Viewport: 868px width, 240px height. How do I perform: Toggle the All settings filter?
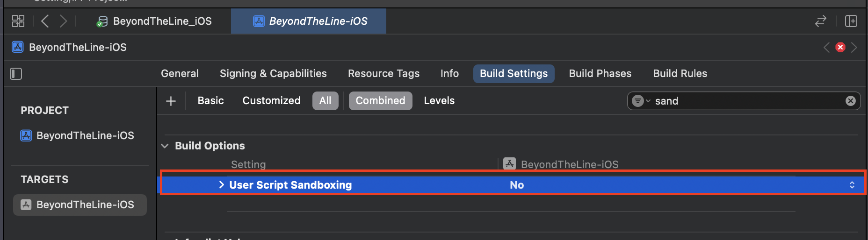coord(325,101)
